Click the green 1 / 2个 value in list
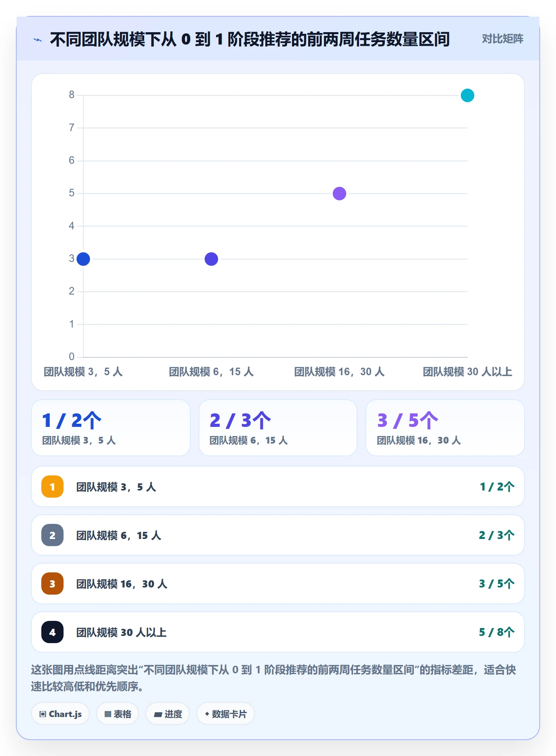This screenshot has width=556, height=756. pos(497,487)
